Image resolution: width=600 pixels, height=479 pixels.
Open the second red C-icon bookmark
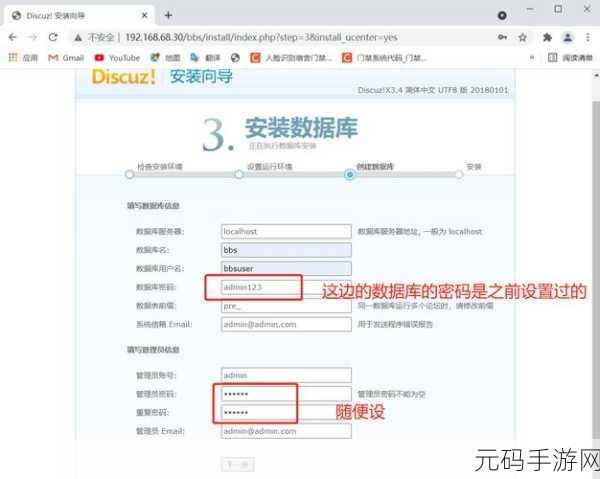[384, 58]
